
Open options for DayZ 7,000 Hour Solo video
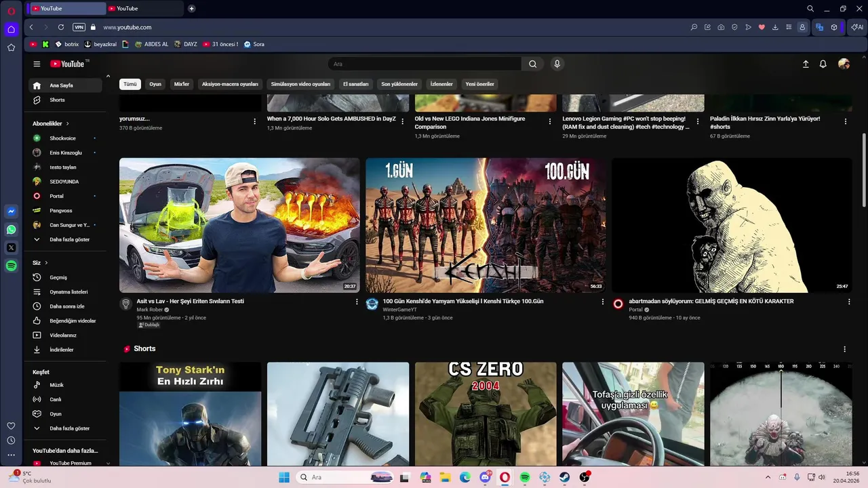pyautogui.click(x=403, y=121)
